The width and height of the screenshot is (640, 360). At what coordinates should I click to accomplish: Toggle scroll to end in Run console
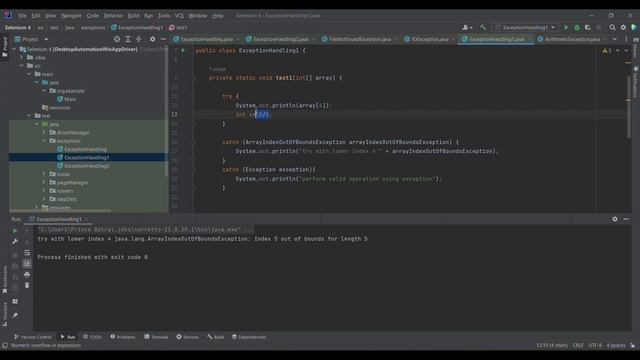tap(27, 264)
